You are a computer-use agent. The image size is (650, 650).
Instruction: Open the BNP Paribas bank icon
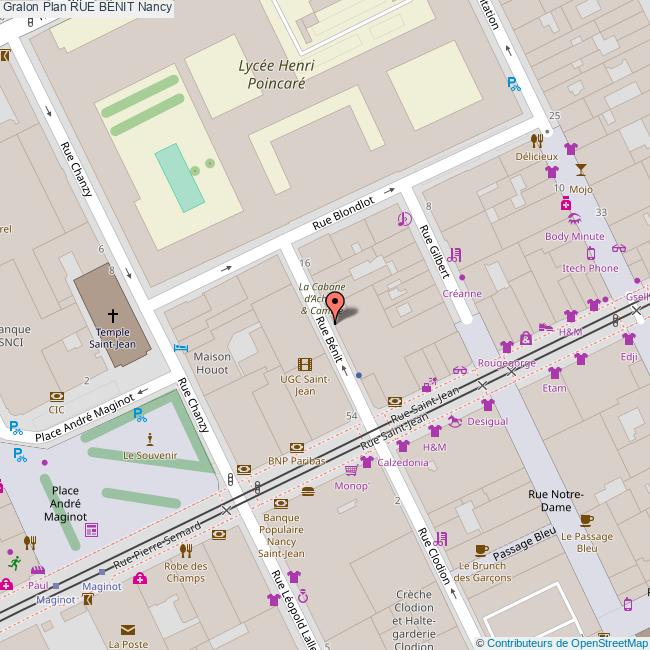click(296, 446)
